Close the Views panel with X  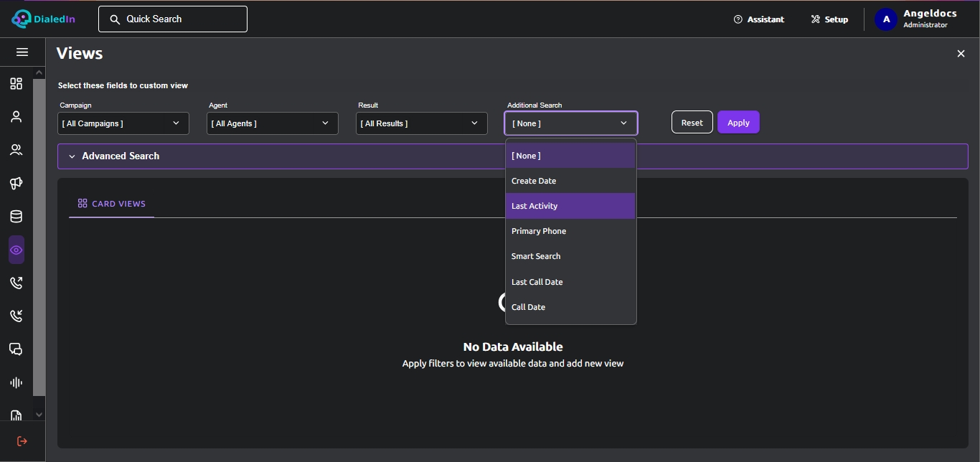[x=961, y=54]
